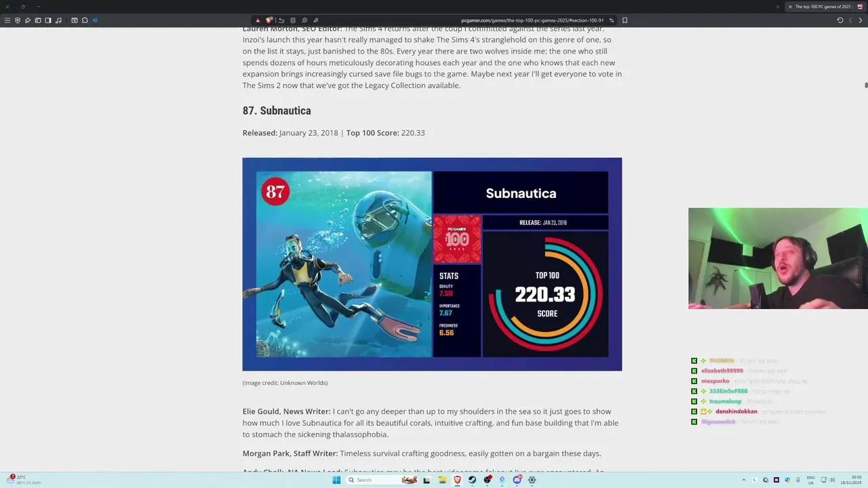Open site settings icon beside the URL

612,20
